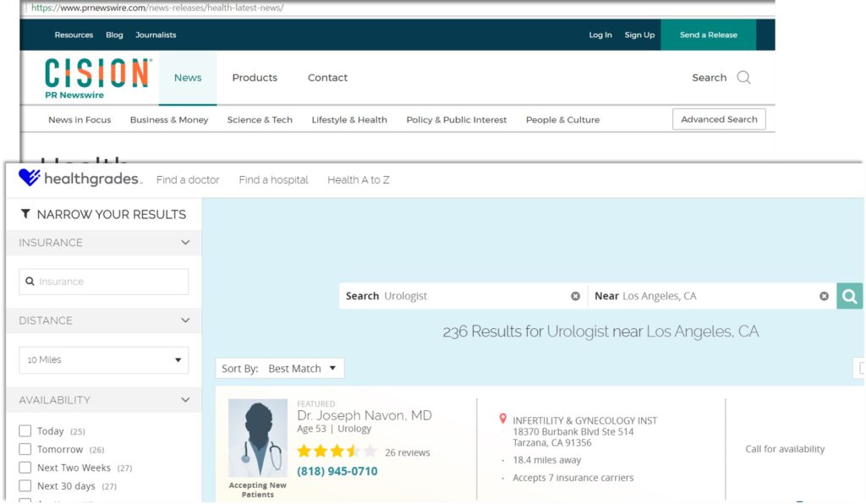Clear the Los Angeles, CA location
Screen dimensions: 866x504
tap(824, 297)
